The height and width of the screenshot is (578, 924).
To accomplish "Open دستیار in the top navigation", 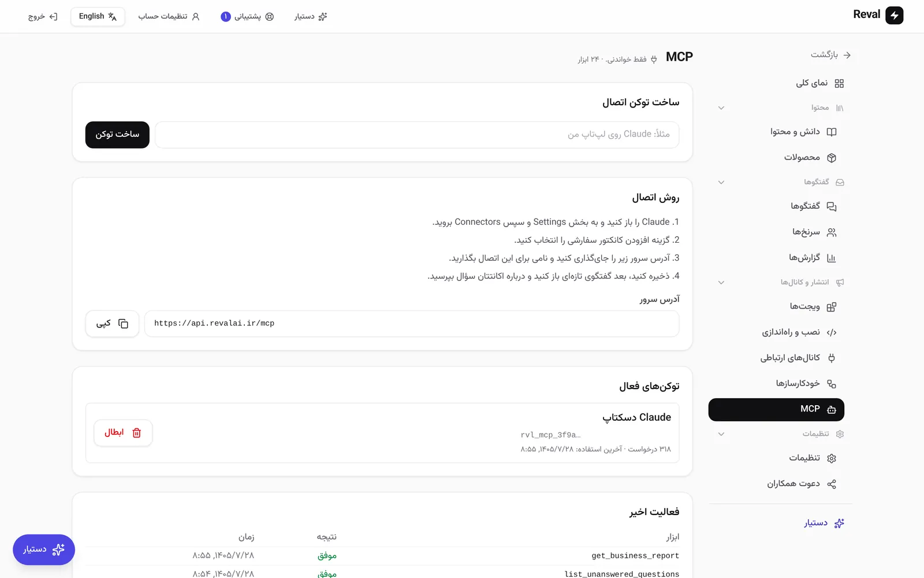I will coord(311,16).
